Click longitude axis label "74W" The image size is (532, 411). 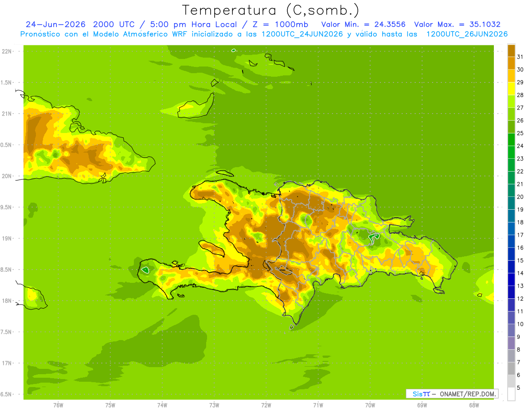tap(162, 405)
